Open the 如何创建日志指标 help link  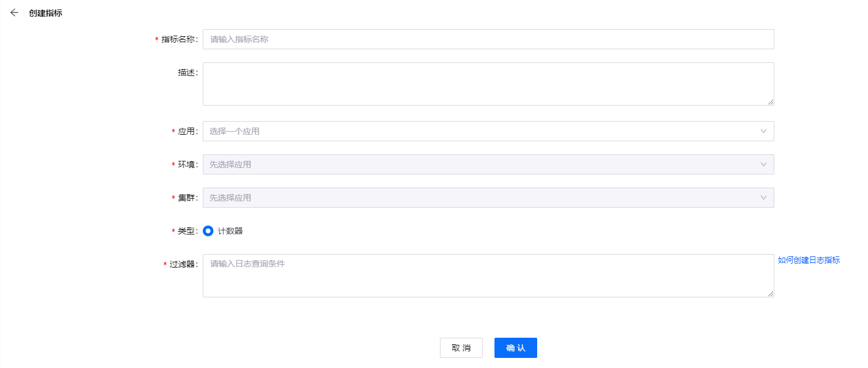[809, 260]
